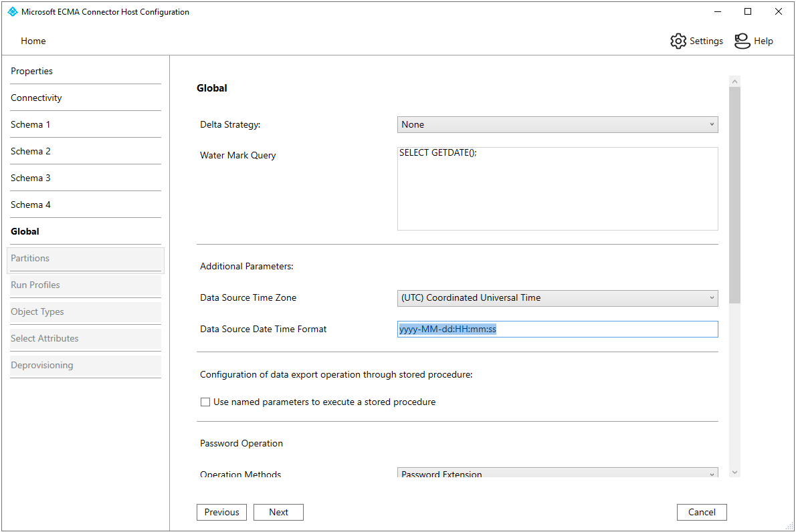Go to the Connectivity page

(x=36, y=98)
